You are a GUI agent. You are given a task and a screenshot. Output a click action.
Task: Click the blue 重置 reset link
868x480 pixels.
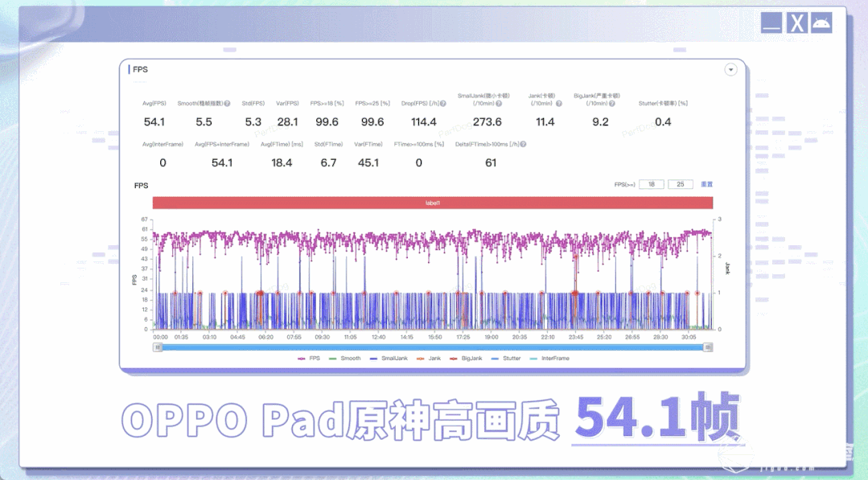tap(707, 184)
